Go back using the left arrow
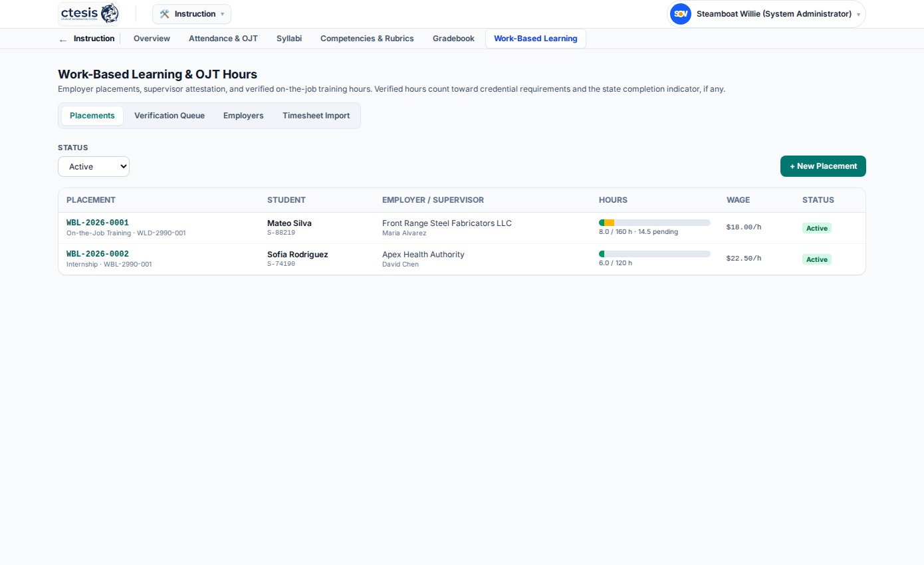 coord(63,39)
